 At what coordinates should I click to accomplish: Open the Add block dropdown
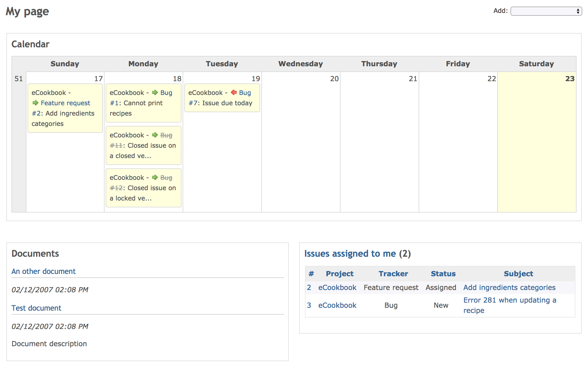[546, 11]
